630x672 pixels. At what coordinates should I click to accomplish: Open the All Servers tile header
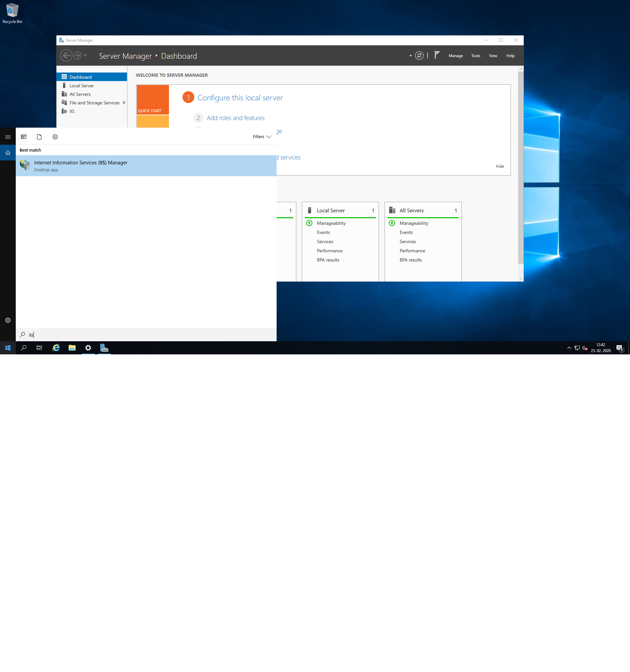[x=423, y=210]
